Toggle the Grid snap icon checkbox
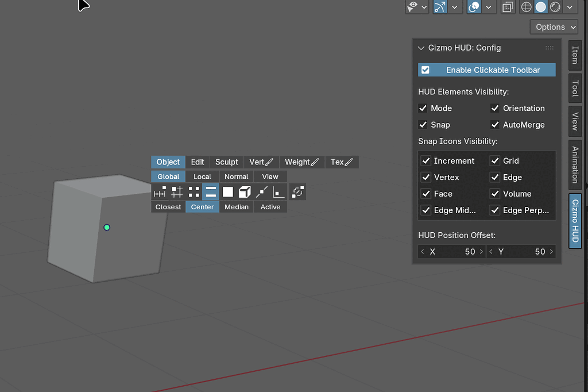Image resolution: width=588 pixels, height=392 pixels. coord(495,161)
